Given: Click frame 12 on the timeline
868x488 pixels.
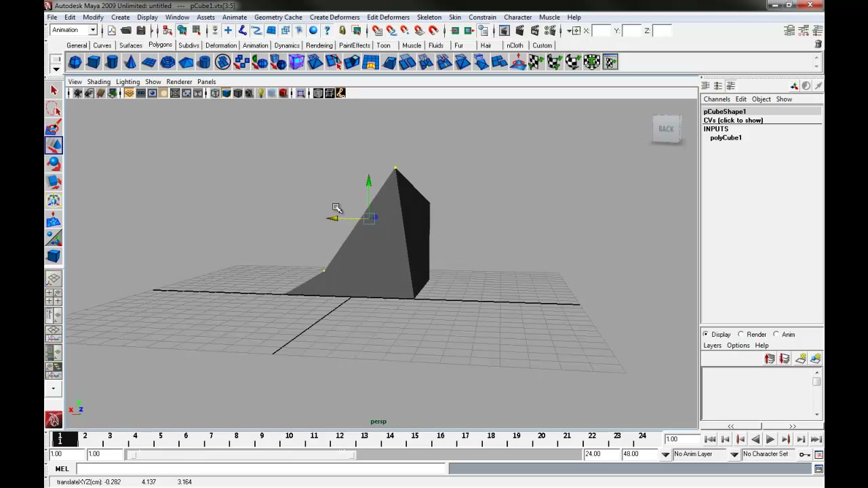Looking at the screenshot, I should click(340, 436).
